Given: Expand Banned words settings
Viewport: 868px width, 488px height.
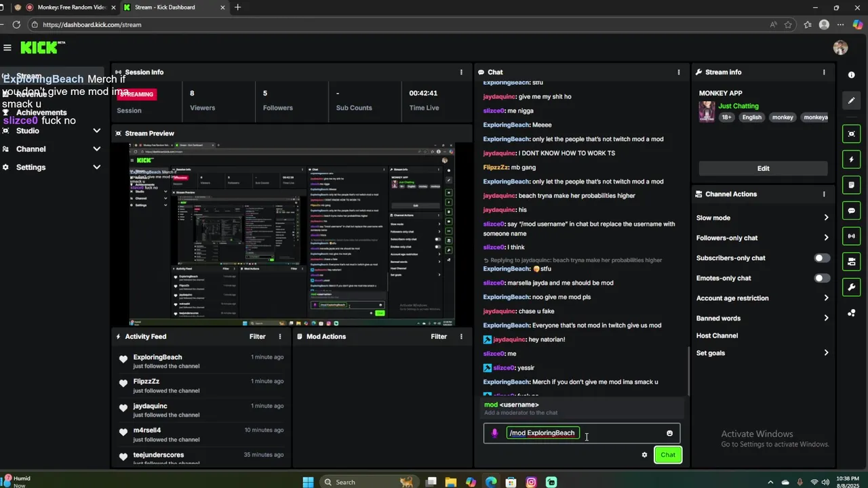Looking at the screenshot, I should click(x=762, y=318).
